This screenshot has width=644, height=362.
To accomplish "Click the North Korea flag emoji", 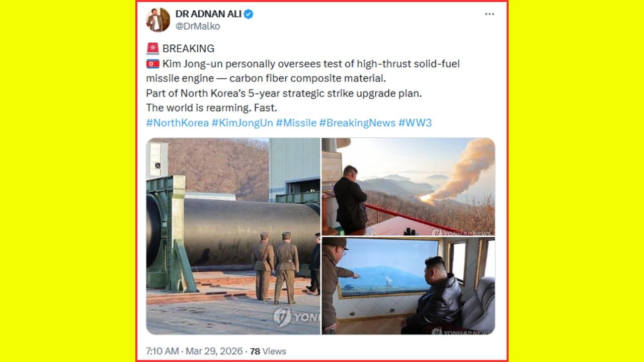I will point(153,64).
